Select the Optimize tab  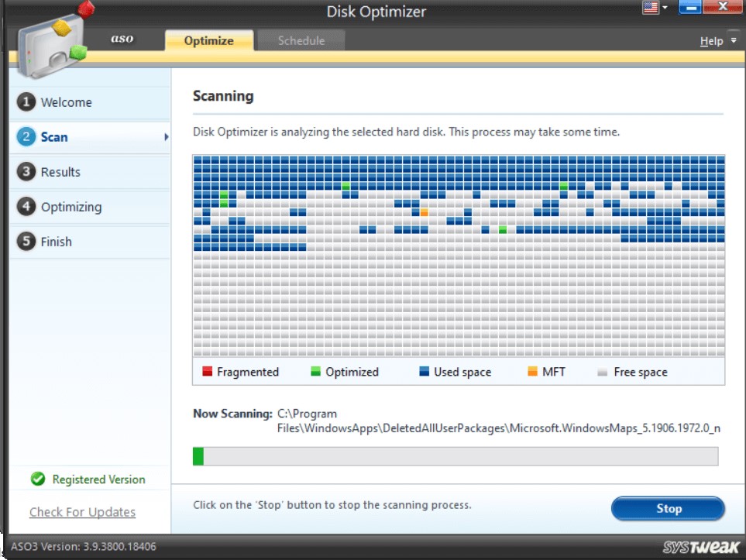click(x=208, y=40)
